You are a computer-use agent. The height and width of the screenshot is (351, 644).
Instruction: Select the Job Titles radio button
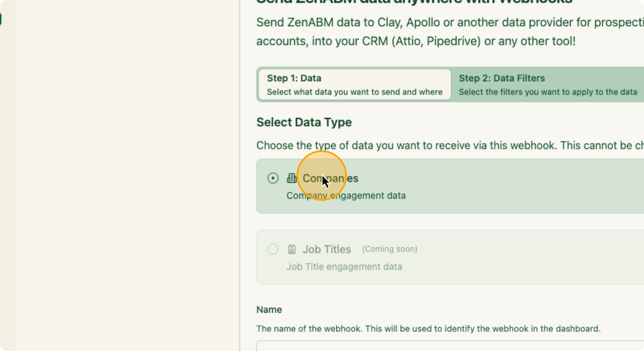[x=273, y=249]
